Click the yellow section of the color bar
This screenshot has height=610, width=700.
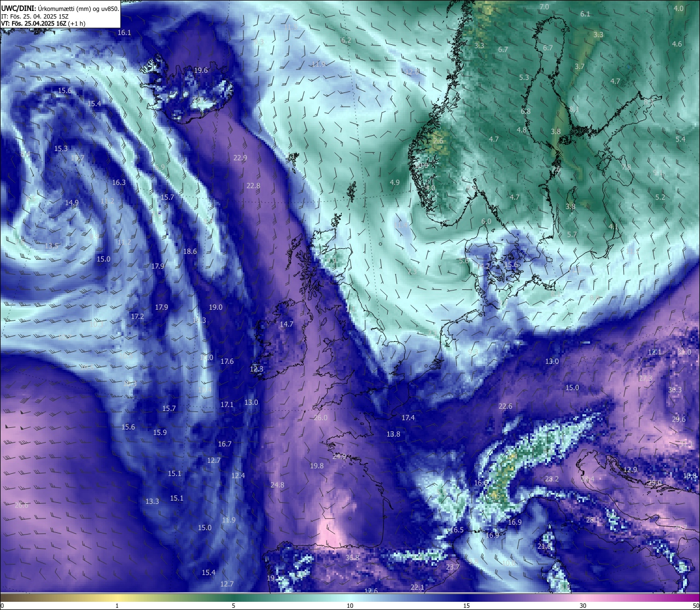117,597
